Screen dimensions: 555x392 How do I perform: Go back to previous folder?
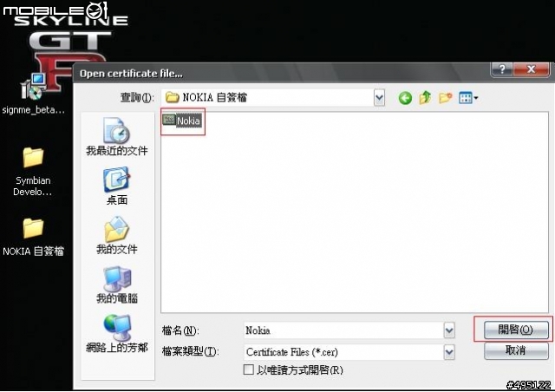click(405, 98)
